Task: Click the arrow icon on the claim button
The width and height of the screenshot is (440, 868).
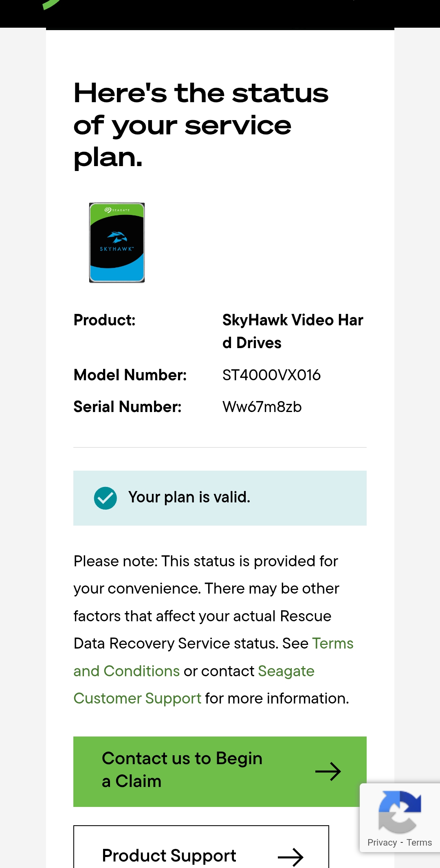Action: pos(328,772)
